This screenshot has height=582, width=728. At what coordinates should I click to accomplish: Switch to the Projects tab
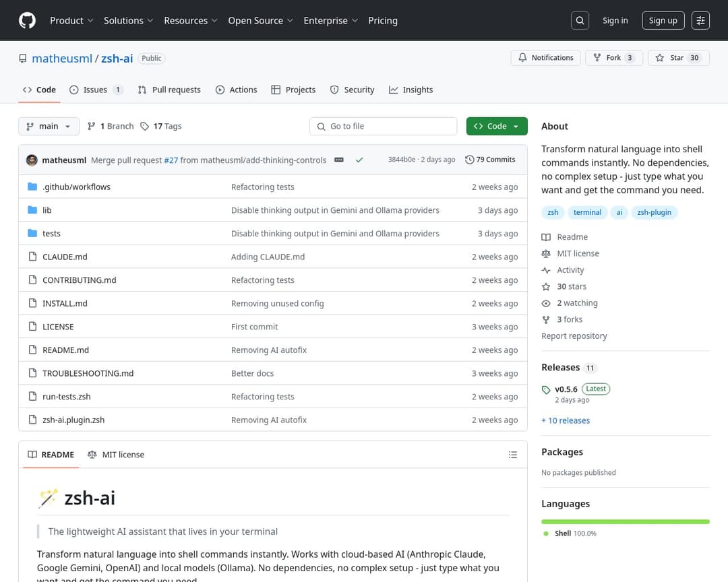click(293, 90)
